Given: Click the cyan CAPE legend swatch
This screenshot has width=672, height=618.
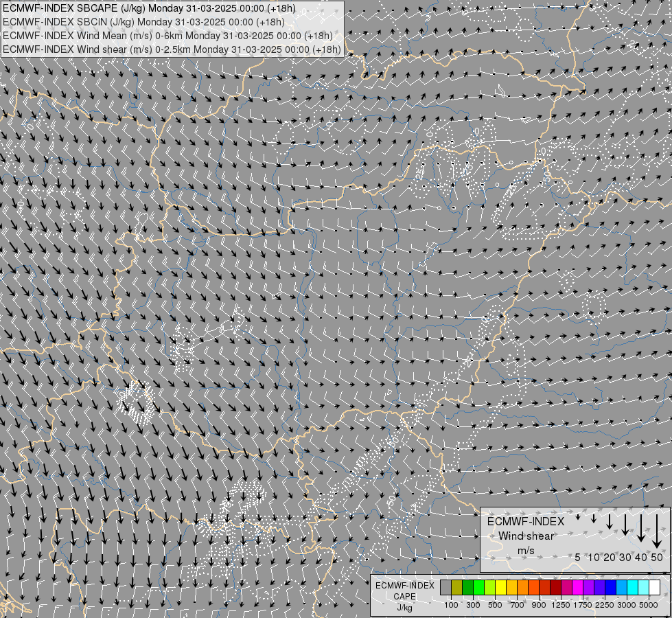Looking at the screenshot, I should [633, 587].
